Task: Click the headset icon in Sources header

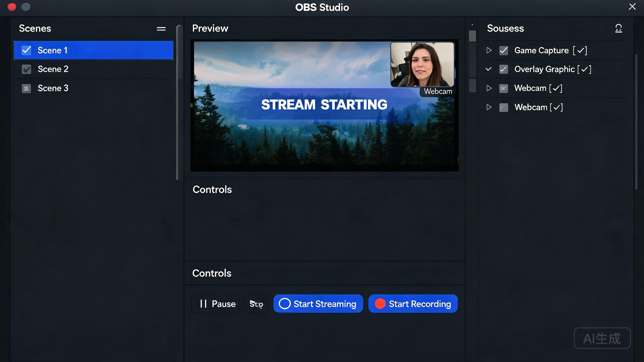Action: click(x=619, y=28)
